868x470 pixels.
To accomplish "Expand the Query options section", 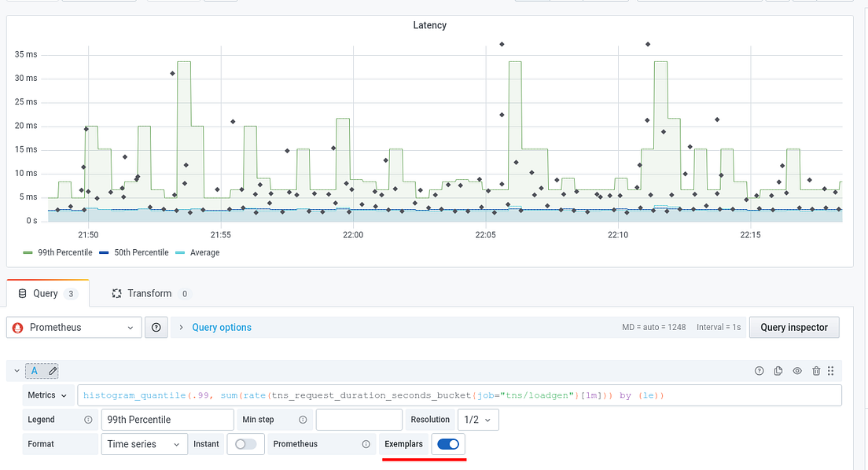I will [221, 327].
